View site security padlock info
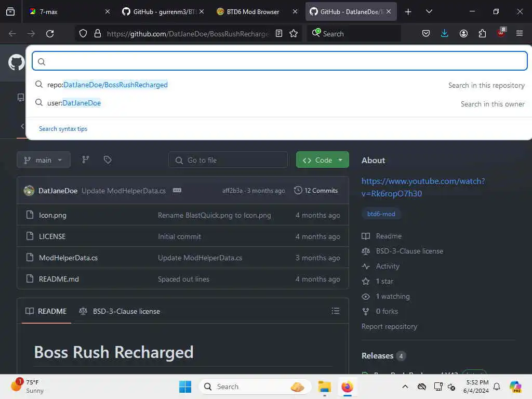532x399 pixels. coord(98,34)
